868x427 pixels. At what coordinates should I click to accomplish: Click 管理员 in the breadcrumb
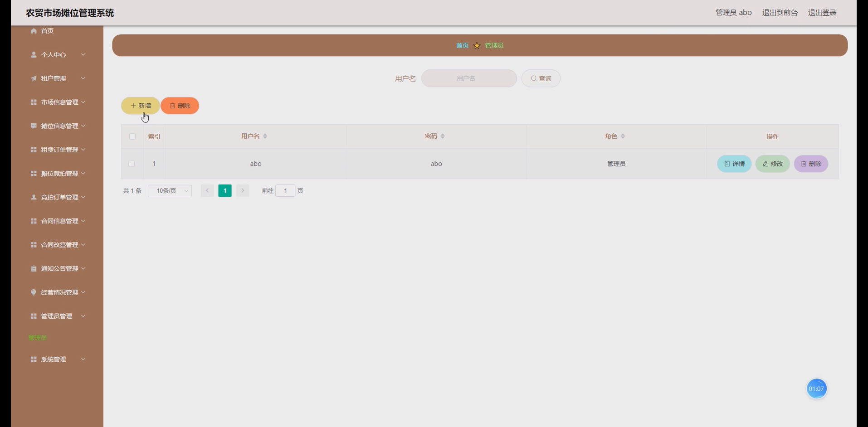(x=494, y=45)
